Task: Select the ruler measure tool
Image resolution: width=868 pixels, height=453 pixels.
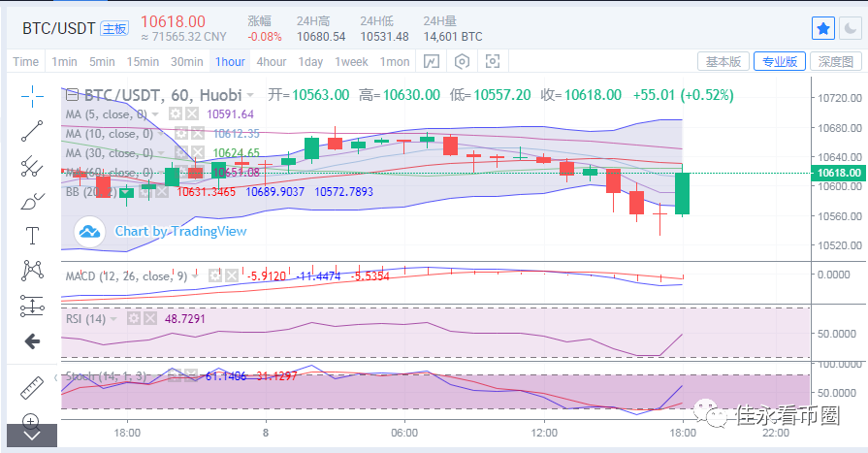Action: click(x=32, y=385)
